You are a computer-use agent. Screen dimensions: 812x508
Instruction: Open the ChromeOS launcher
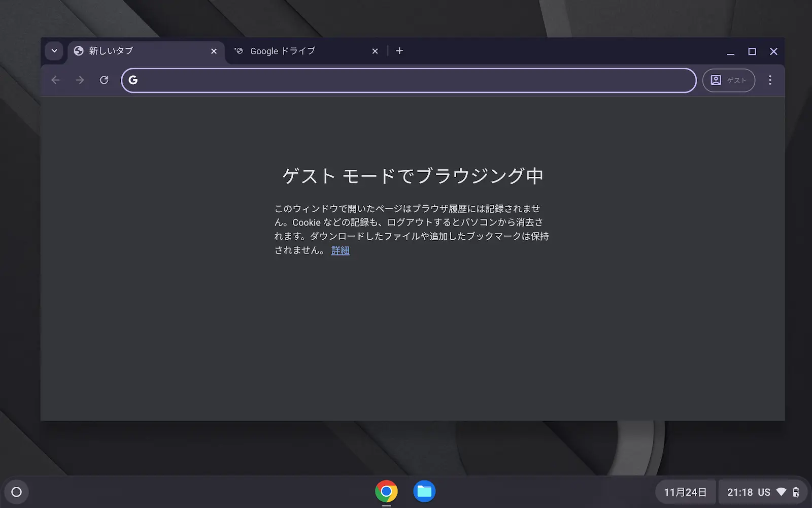pos(16,491)
